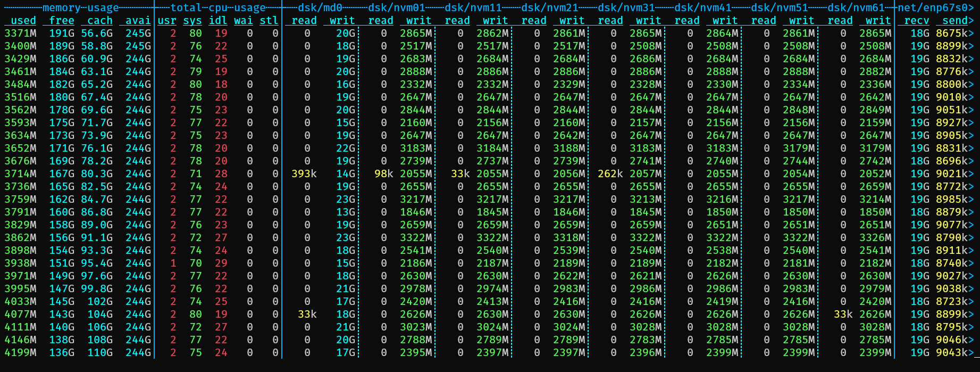Screen dimensions: 980x372
Task: Click the 'send' column label
Action: click(x=955, y=20)
